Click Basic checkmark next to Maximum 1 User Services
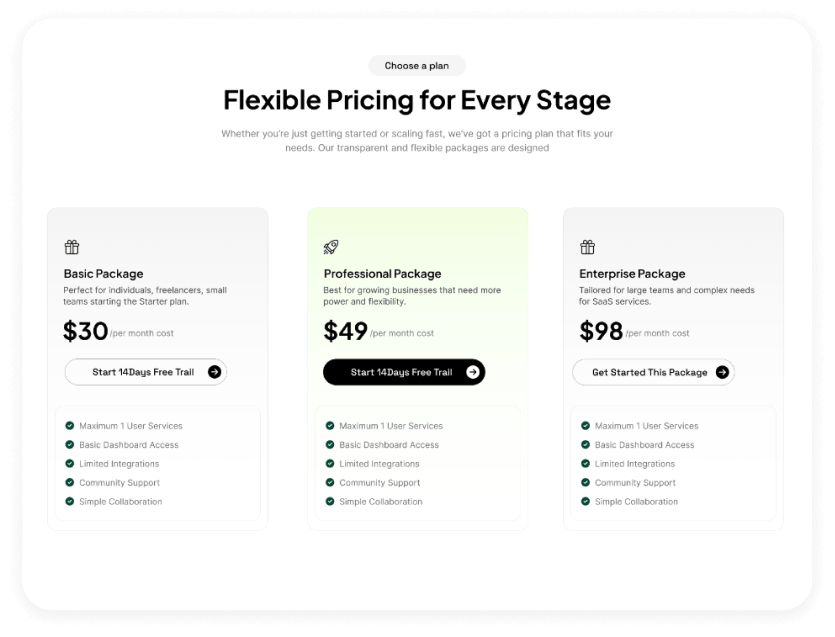Screen dimensions: 835x637 70,425
